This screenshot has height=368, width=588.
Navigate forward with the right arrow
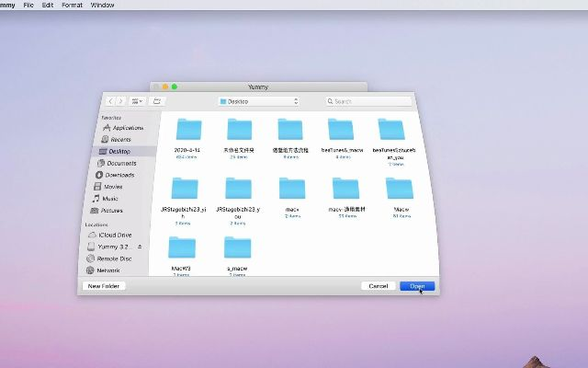pos(120,101)
